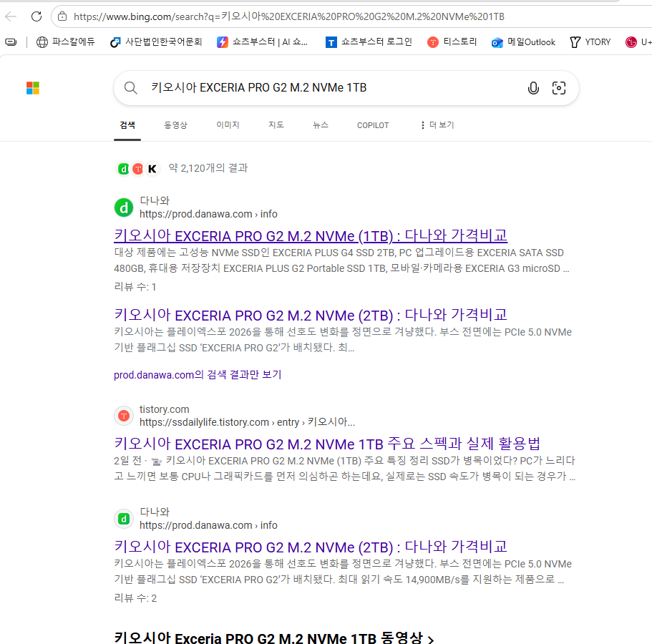652x644 pixels.
Task: Open 티스토리 bookmark
Action: [452, 42]
